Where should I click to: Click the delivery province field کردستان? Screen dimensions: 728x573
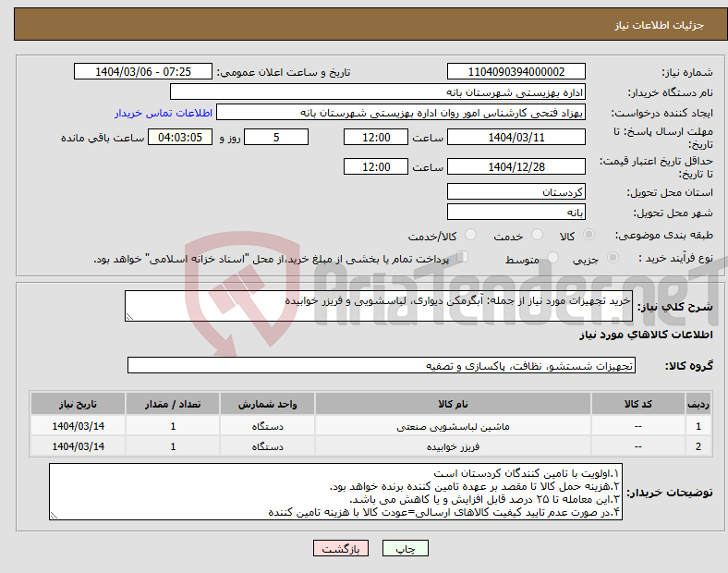pyautogui.click(x=516, y=192)
